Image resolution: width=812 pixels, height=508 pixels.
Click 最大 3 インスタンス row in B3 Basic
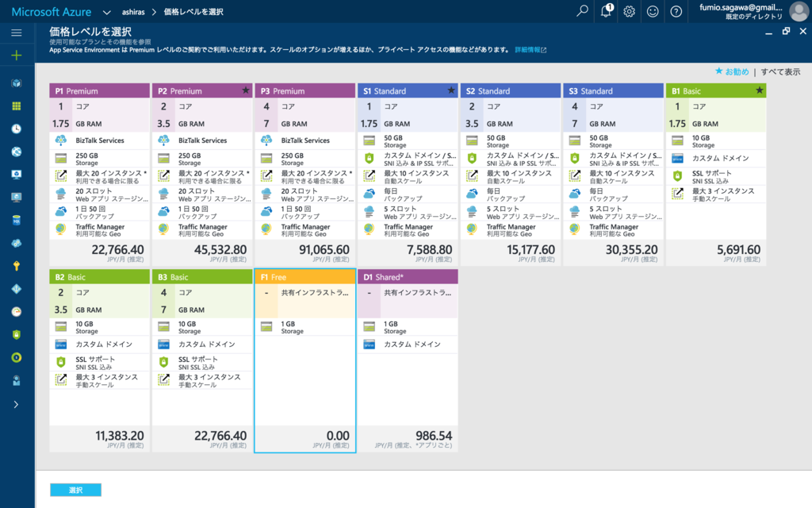(x=202, y=380)
